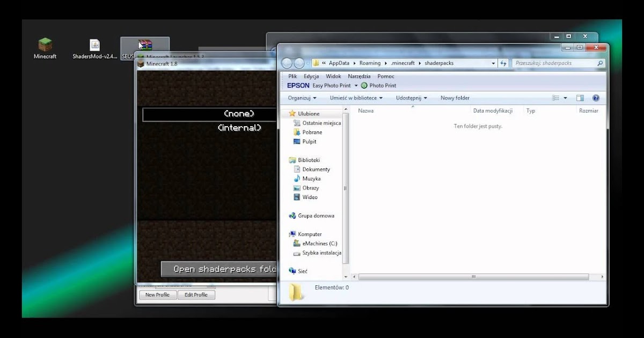Image resolution: width=644 pixels, height=338 pixels.
Task: Open Muzyka library
Action: pyautogui.click(x=307, y=179)
